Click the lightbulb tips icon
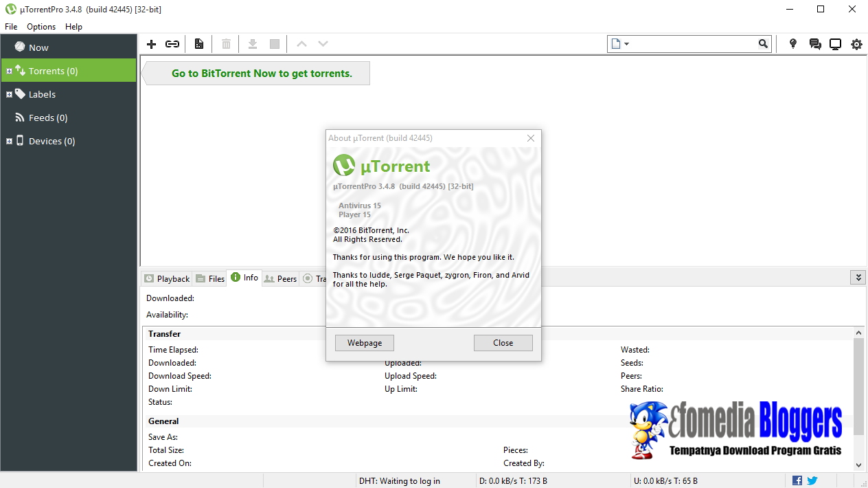Image resolution: width=868 pixels, height=488 pixels. pyautogui.click(x=793, y=44)
